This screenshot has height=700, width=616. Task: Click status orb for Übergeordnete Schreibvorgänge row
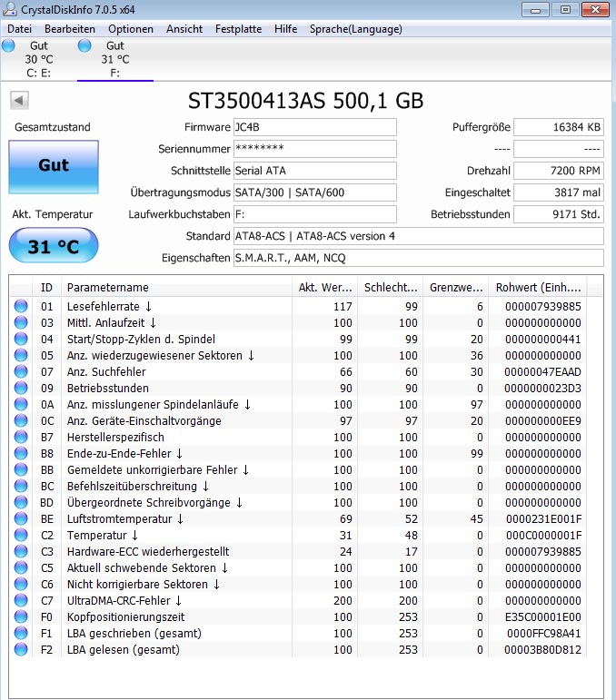coord(21,503)
